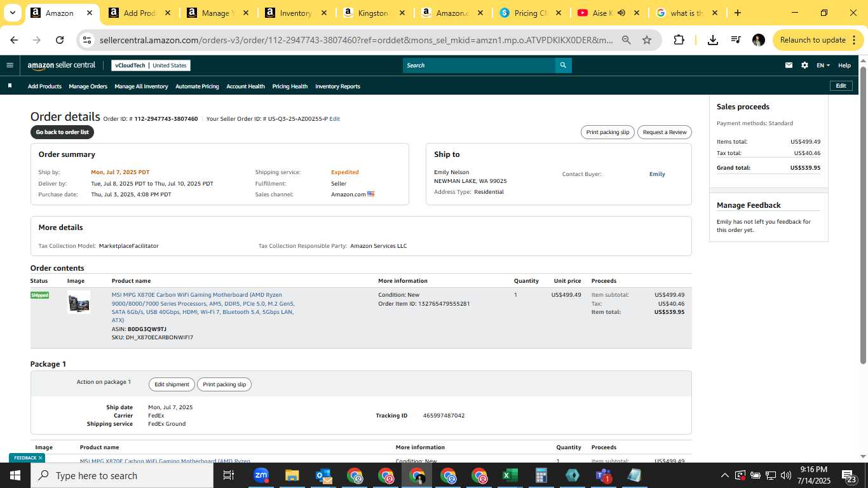This screenshot has height=488, width=868.
Task: Open the settings gear icon
Action: 804,65
